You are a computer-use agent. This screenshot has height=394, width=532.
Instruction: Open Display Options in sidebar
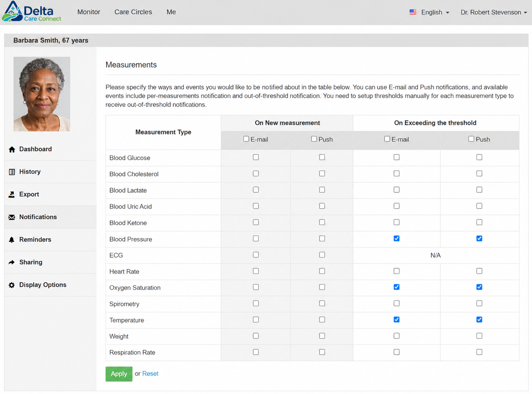pyautogui.click(x=50, y=285)
